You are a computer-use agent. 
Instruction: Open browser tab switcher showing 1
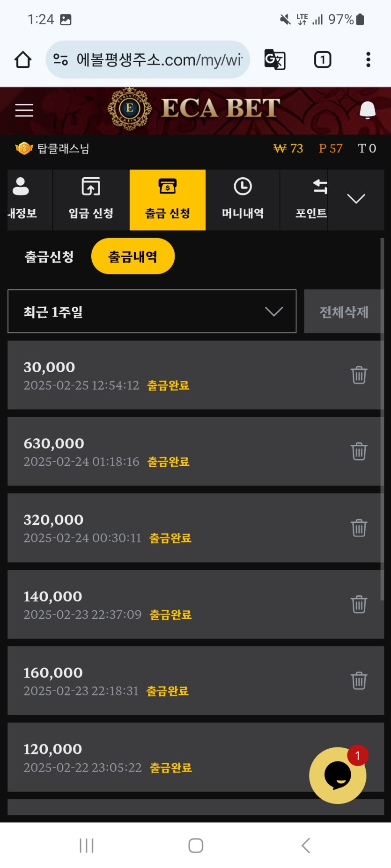(x=323, y=60)
